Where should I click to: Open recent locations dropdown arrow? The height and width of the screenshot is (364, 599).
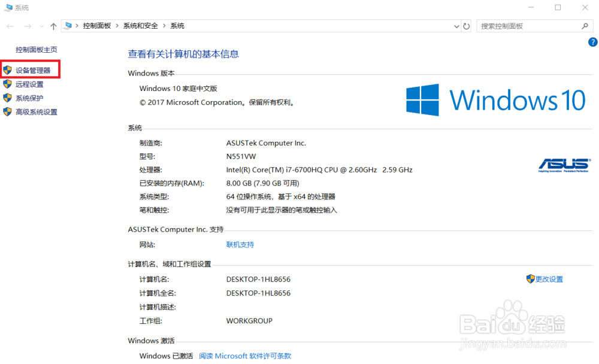[42, 26]
